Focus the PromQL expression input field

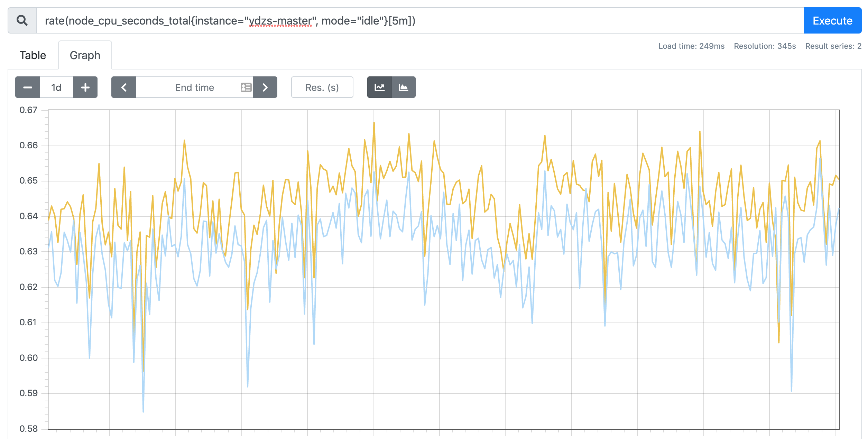point(420,21)
